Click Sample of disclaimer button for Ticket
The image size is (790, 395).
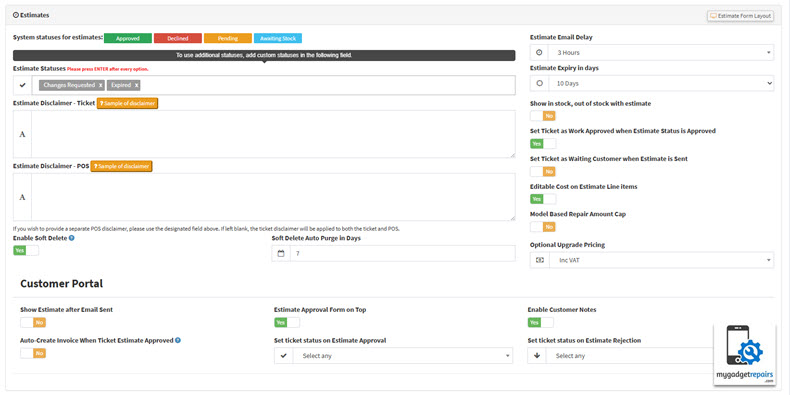(127, 103)
